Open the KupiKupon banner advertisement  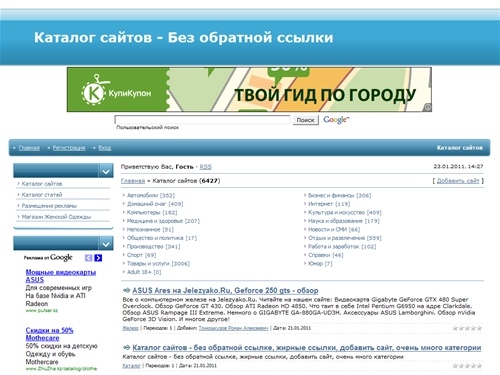tap(249, 89)
